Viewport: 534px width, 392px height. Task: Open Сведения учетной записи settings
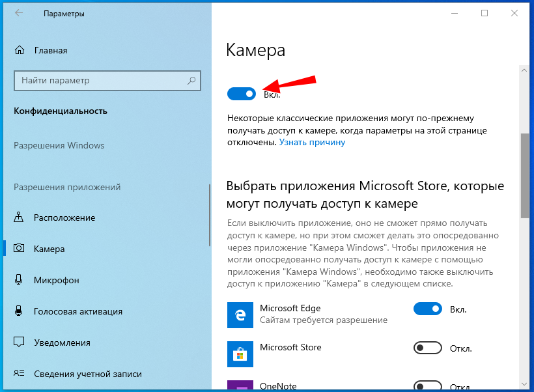pos(87,374)
